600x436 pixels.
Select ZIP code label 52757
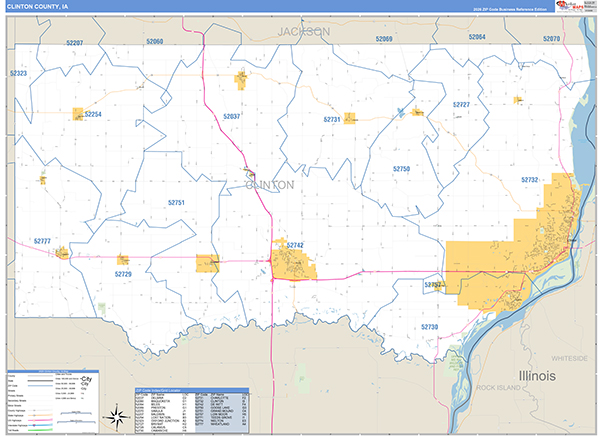click(433, 285)
